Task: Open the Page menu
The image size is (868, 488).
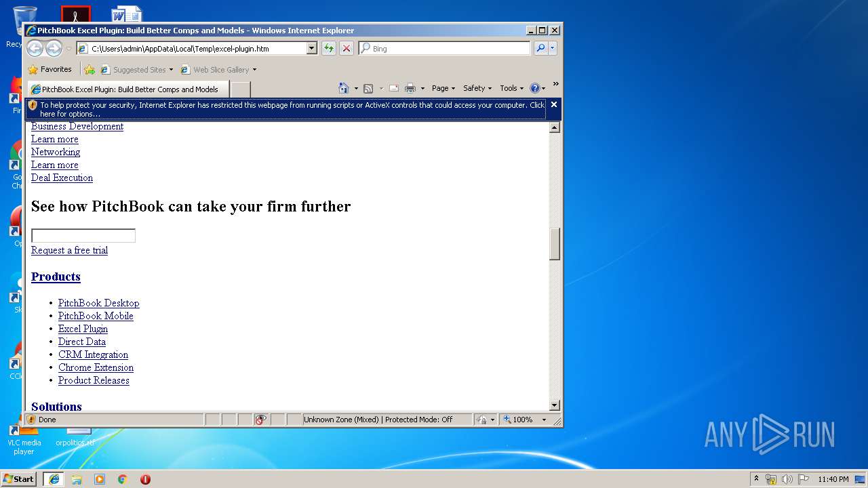Action: (443, 88)
